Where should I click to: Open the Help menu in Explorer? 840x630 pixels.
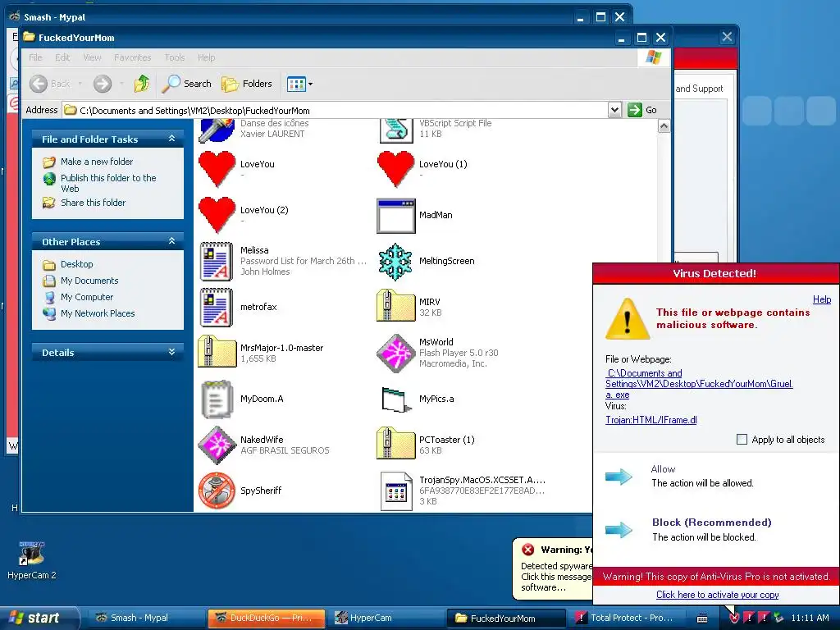coord(206,57)
